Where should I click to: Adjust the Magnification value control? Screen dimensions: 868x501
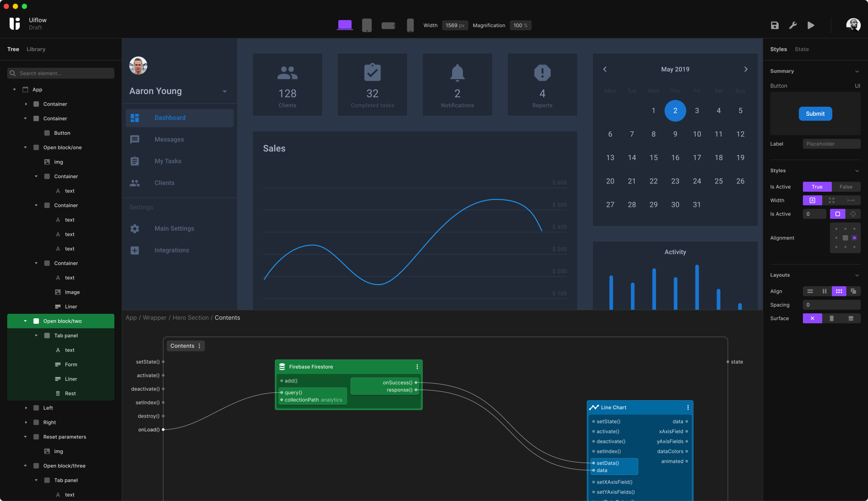click(x=520, y=25)
